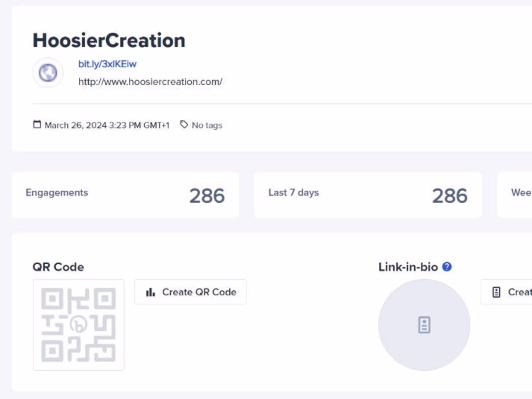Open the Link-in-bio help question mark
Image resolution: width=532 pixels, height=399 pixels.
(x=447, y=267)
